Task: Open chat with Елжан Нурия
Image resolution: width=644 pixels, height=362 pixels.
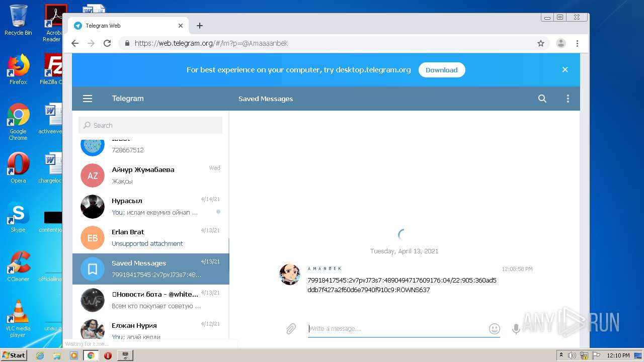Action: tap(150, 328)
